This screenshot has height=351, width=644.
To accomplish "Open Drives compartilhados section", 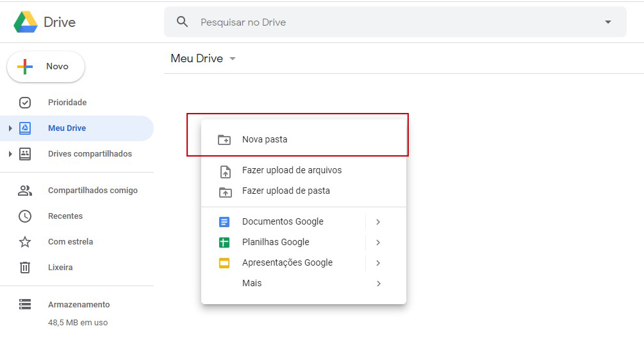I will [x=90, y=154].
